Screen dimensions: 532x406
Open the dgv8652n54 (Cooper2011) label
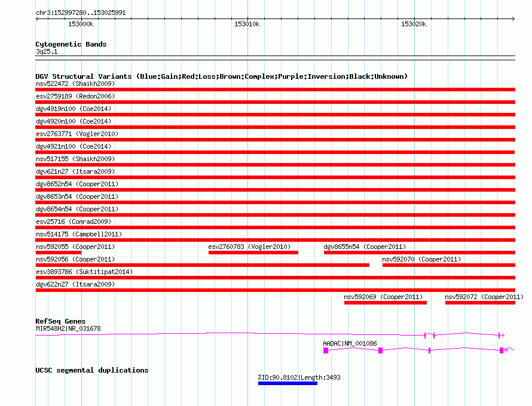pos(77,184)
